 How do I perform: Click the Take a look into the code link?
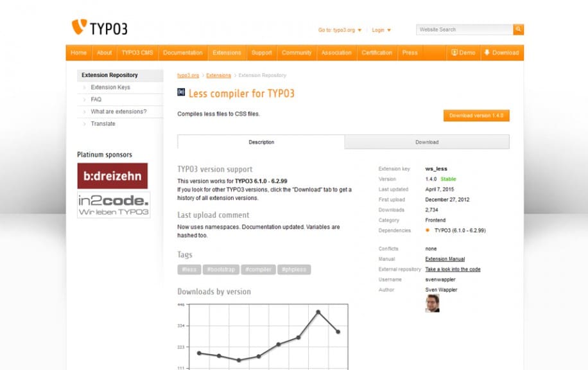click(453, 269)
